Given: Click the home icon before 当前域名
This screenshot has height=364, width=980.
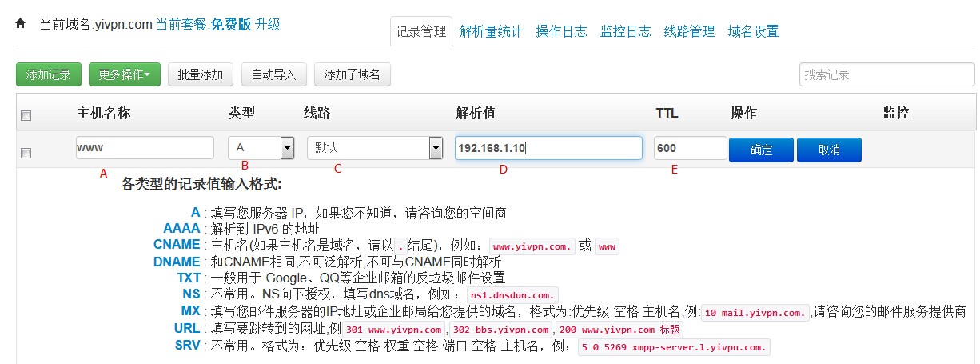Looking at the screenshot, I should [x=22, y=24].
